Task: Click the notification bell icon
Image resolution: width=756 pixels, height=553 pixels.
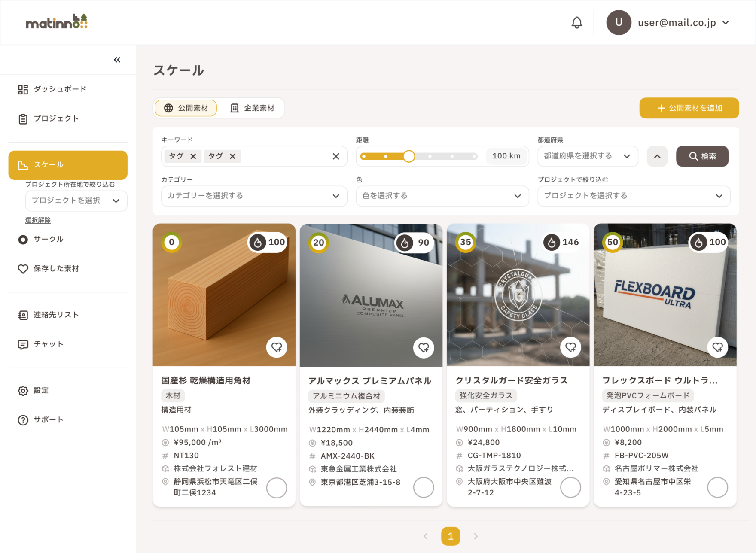Action: pos(577,23)
